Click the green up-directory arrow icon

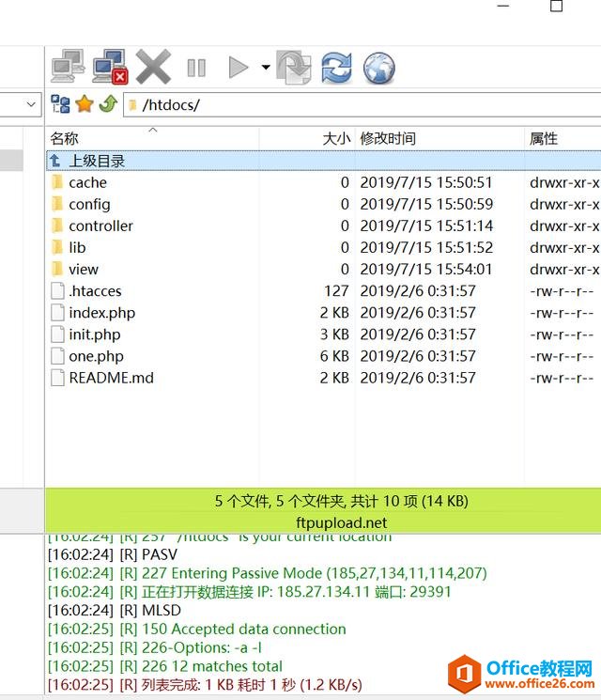pos(107,104)
